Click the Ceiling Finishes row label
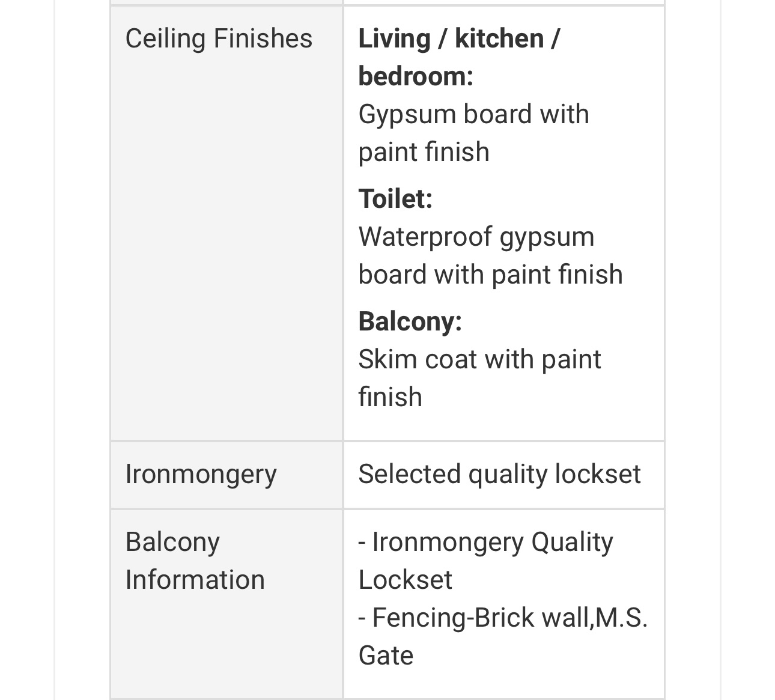The height and width of the screenshot is (700, 775). [219, 38]
